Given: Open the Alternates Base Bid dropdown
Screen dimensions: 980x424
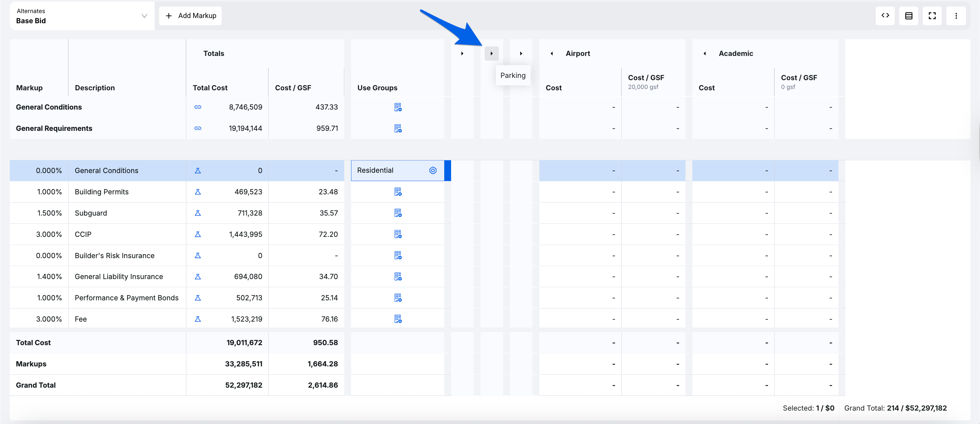Looking at the screenshot, I should [82, 16].
